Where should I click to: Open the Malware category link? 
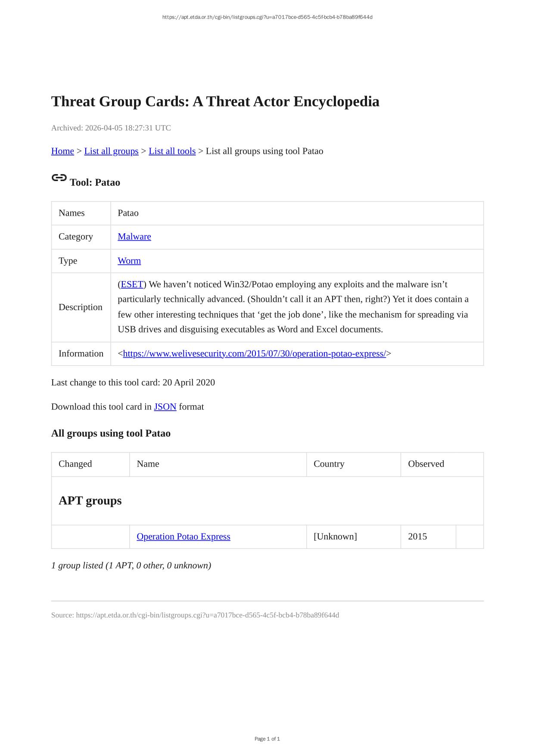[x=134, y=237]
